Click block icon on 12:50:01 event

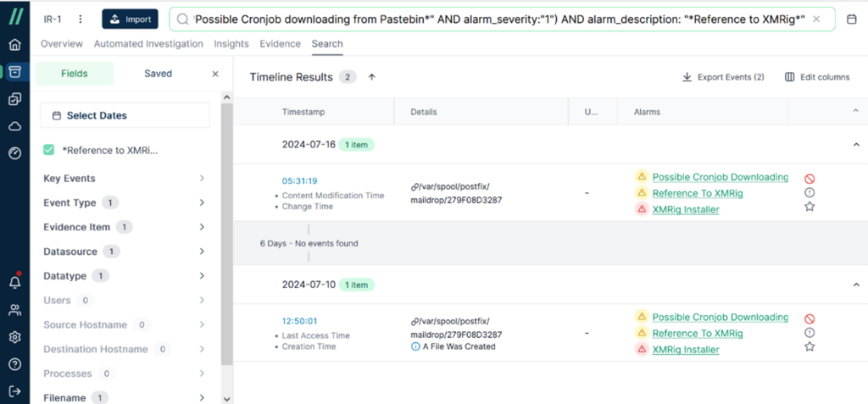810,318
